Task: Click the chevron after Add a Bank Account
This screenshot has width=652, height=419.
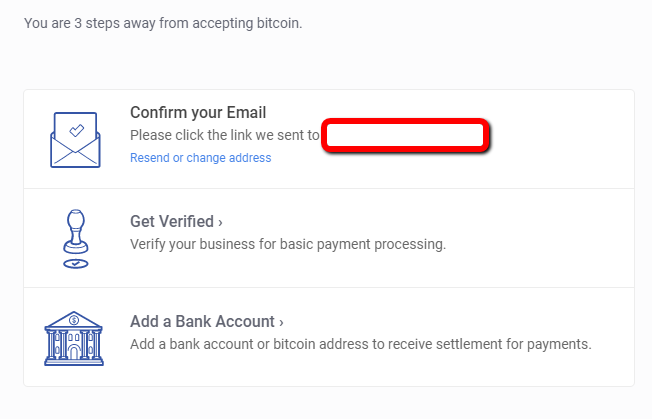Action: (x=281, y=323)
